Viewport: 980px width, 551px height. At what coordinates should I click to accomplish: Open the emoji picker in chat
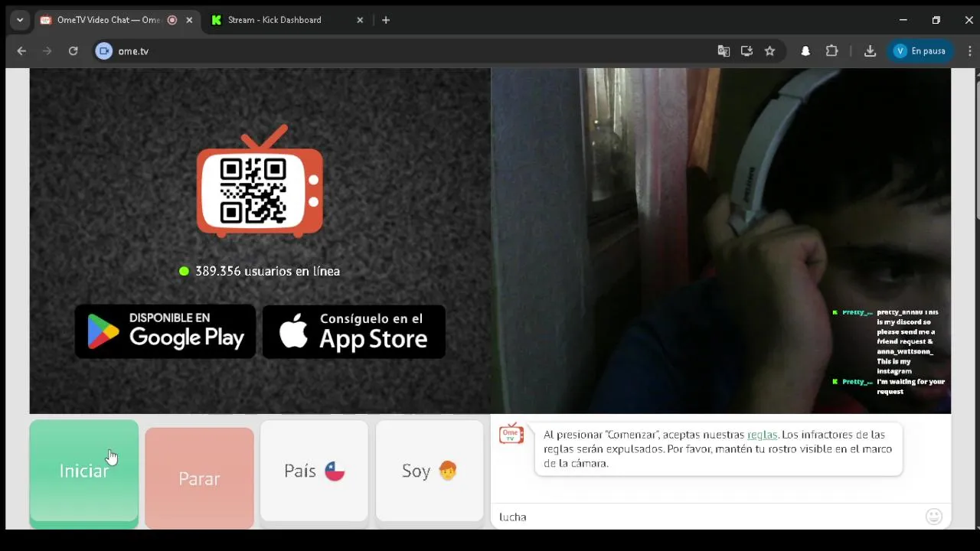coord(934,517)
